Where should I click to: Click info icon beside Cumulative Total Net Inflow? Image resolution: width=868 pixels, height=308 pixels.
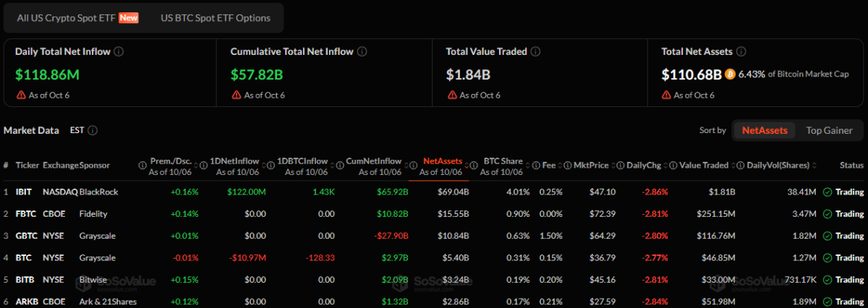pyautogui.click(x=362, y=51)
